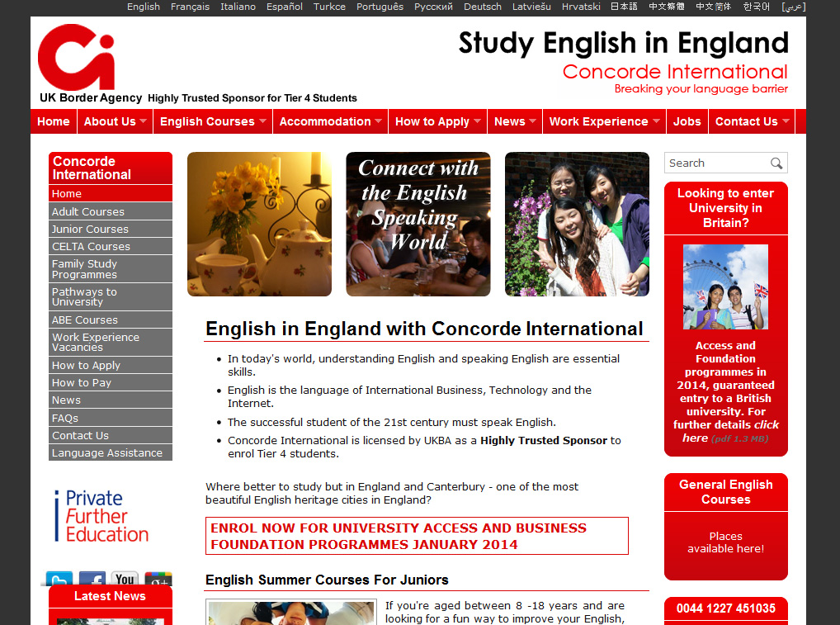Expand the Work Experience dropdown menu
840x625 pixels.
tap(604, 121)
